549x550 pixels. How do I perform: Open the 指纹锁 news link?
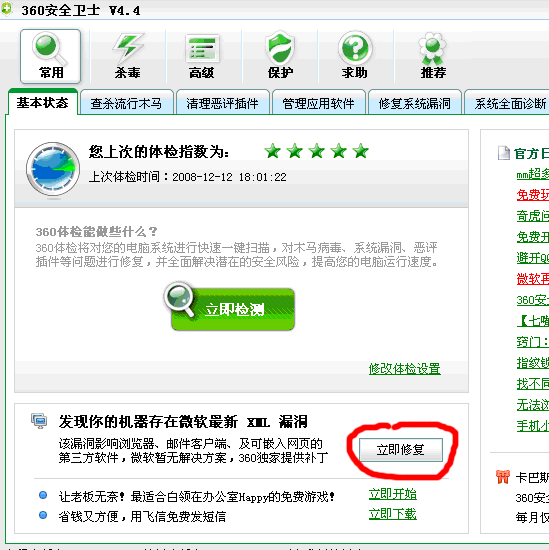pos(533,363)
